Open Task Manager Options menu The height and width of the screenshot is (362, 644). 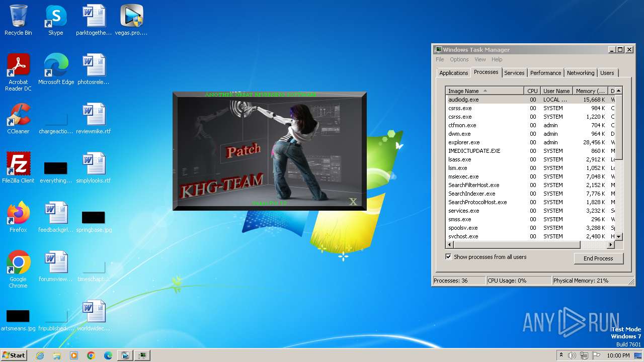pos(459,59)
